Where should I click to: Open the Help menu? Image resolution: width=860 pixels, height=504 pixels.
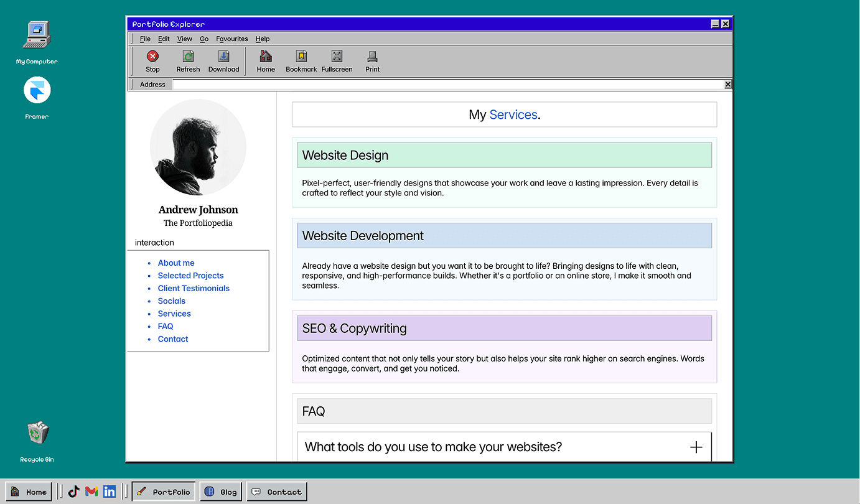pos(263,39)
